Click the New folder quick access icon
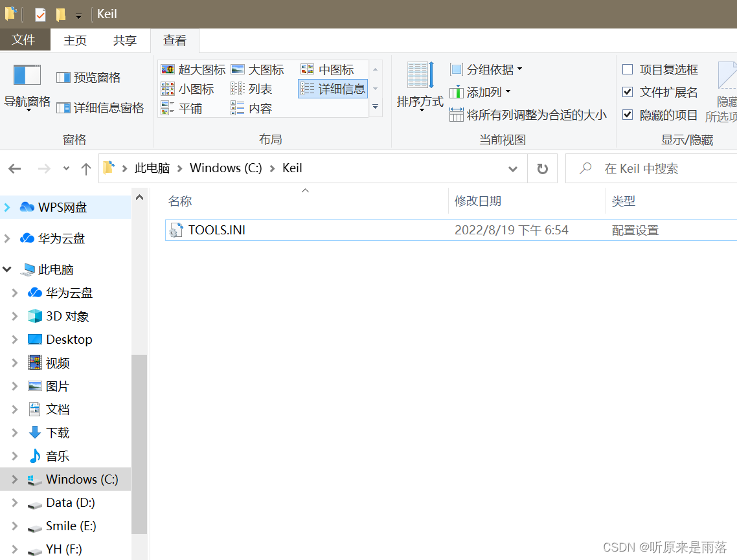The width and height of the screenshot is (737, 560). (60, 14)
